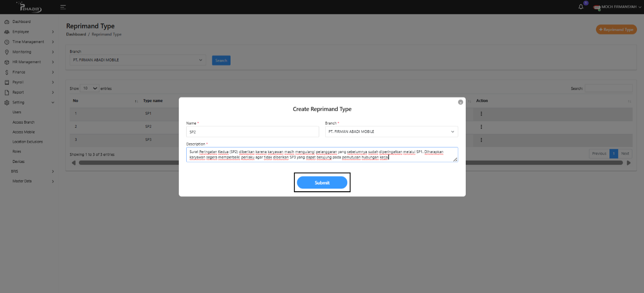Select the Dashboard home icon in sidebar
Screen dimensions: 644x293
pos(7,21)
